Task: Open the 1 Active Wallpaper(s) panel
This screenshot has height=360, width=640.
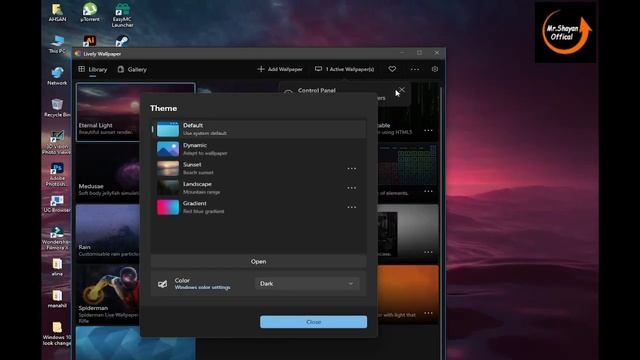Action: click(344, 69)
